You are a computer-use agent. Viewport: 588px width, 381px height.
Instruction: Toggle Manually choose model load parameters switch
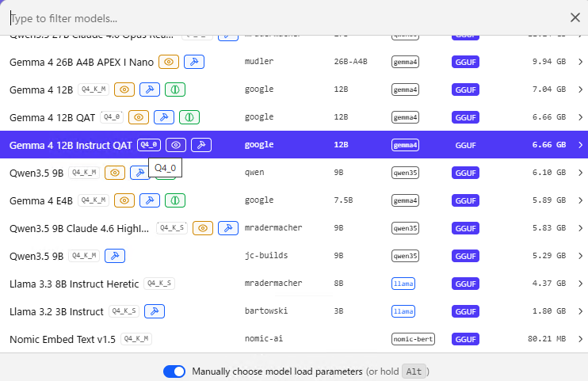pos(174,371)
